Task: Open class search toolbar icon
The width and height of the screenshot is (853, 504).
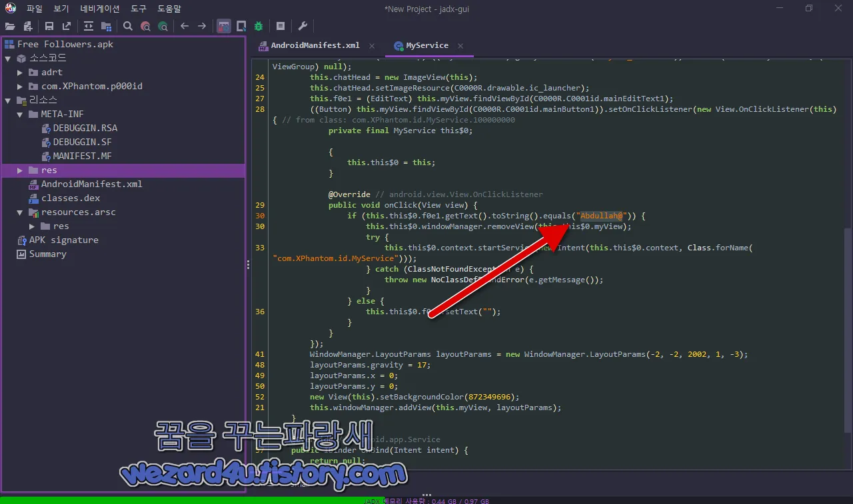Action: [145, 26]
